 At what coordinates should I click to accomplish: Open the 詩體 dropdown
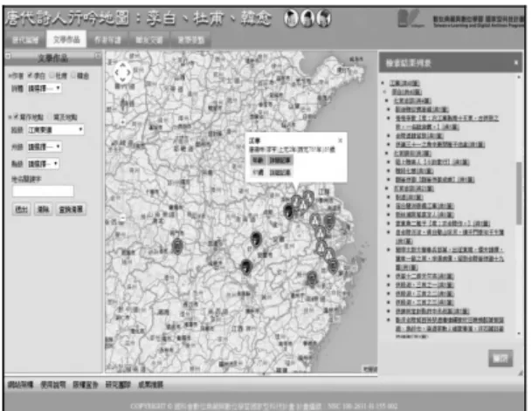tap(45, 88)
